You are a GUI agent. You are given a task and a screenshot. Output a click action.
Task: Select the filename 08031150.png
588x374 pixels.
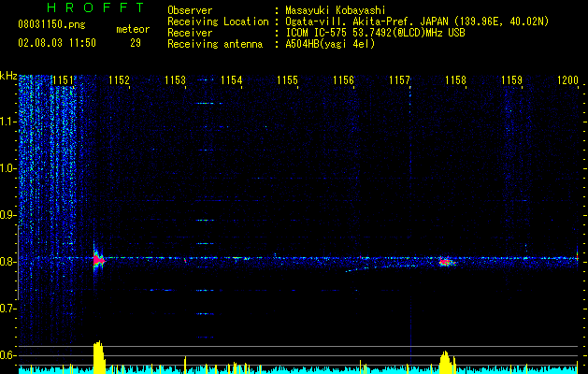click(x=51, y=25)
